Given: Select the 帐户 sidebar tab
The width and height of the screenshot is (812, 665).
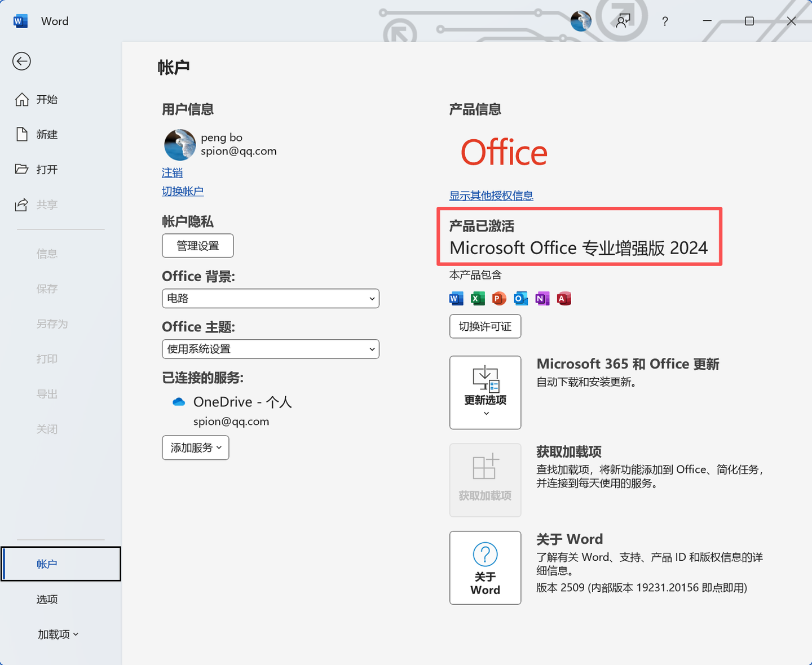Looking at the screenshot, I should [x=61, y=564].
